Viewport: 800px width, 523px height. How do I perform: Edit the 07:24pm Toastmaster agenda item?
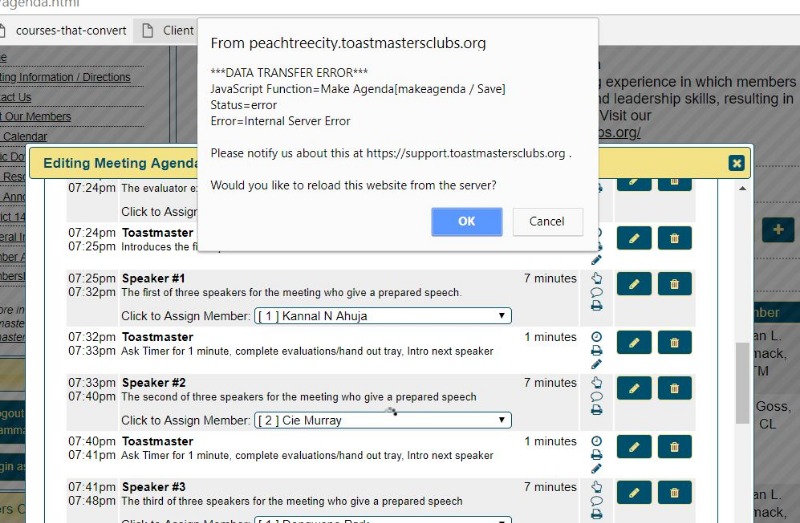pyautogui.click(x=634, y=238)
